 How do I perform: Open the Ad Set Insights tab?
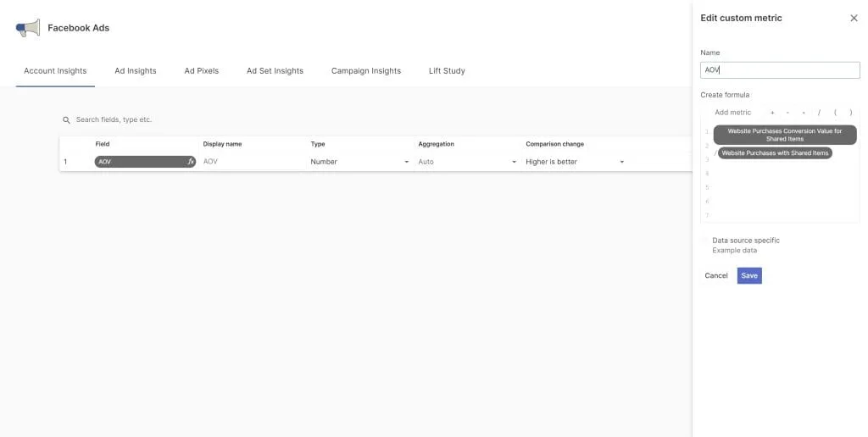tap(275, 71)
